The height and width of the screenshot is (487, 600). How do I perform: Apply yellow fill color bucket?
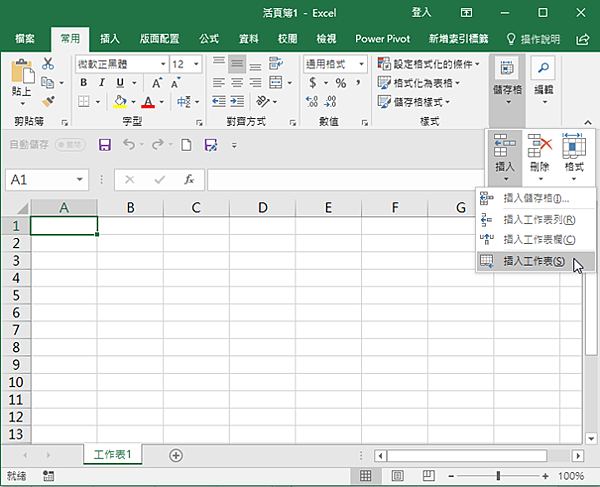pyautogui.click(x=120, y=102)
